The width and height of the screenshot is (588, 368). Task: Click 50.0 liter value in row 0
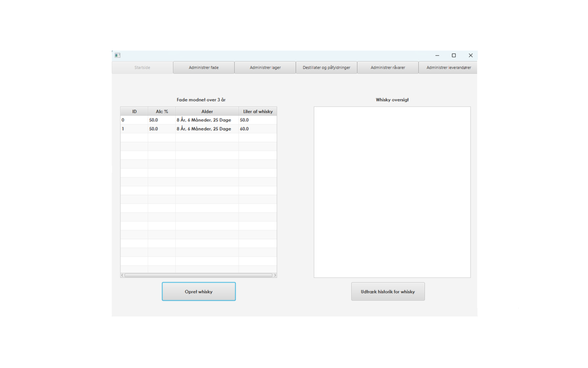258,120
